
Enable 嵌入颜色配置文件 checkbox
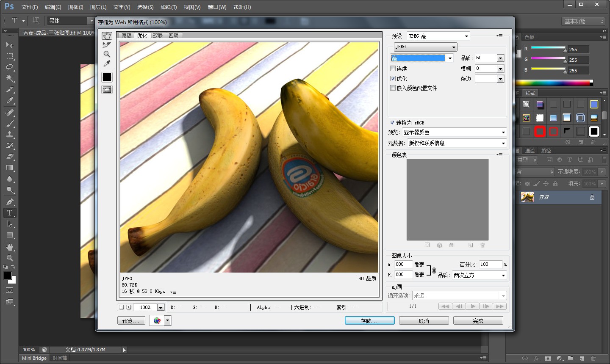393,88
